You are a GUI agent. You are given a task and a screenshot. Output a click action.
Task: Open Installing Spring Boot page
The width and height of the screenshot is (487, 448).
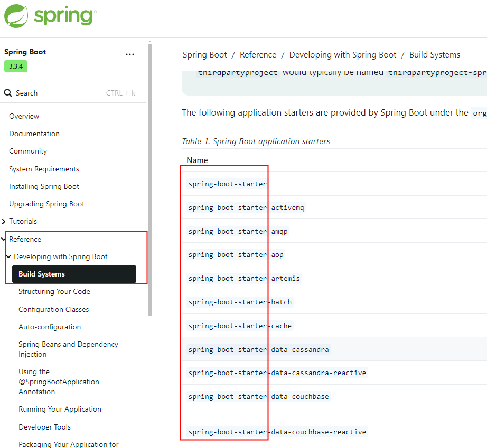[44, 186]
